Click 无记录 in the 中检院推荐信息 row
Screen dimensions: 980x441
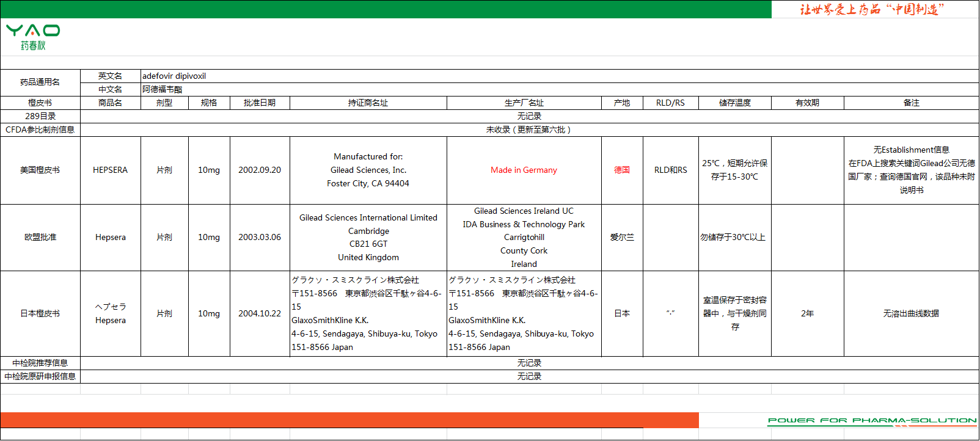pos(529,363)
